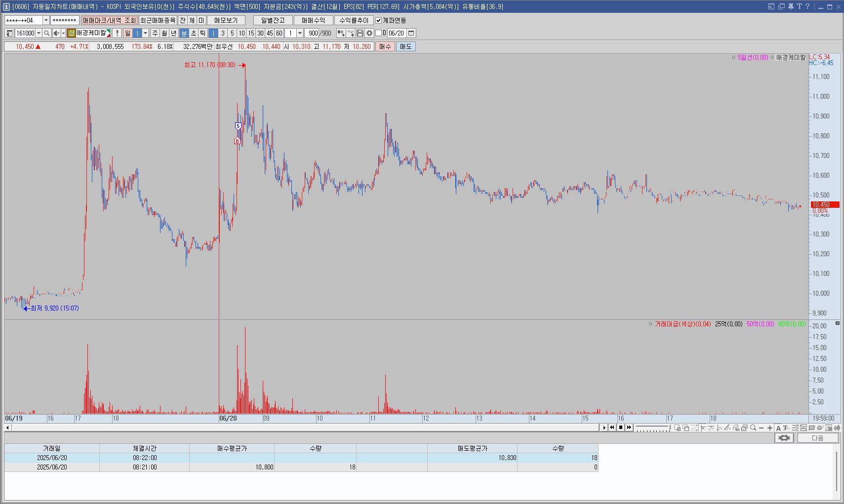
Task: Toggle the D checkbox before date field
Action: (379, 33)
